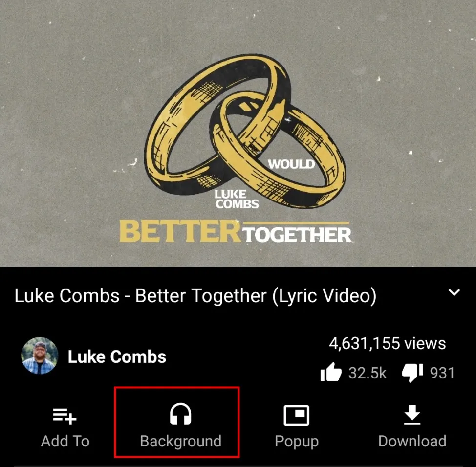Tap the thumbs up like icon
Image resolution: width=476 pixels, height=467 pixels.
click(x=331, y=372)
